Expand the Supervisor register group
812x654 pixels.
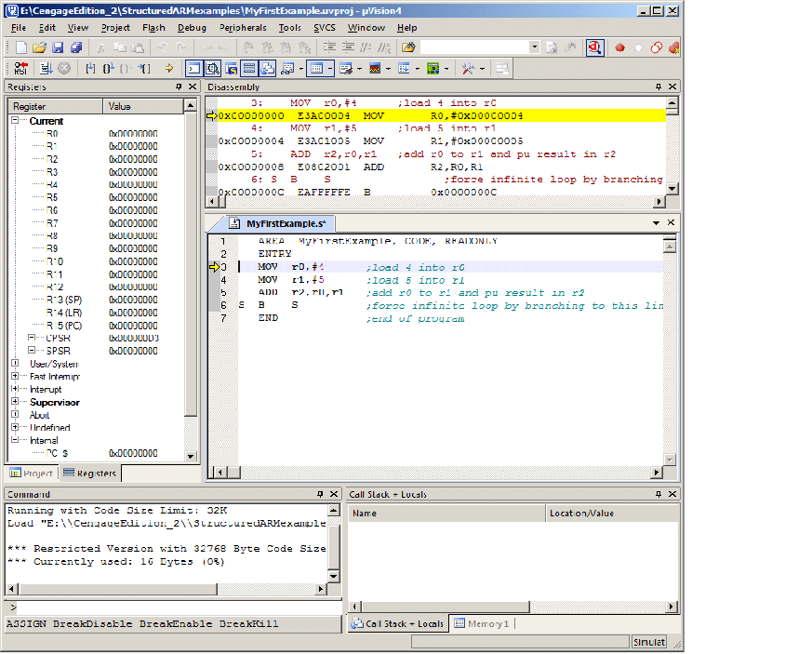(15, 401)
